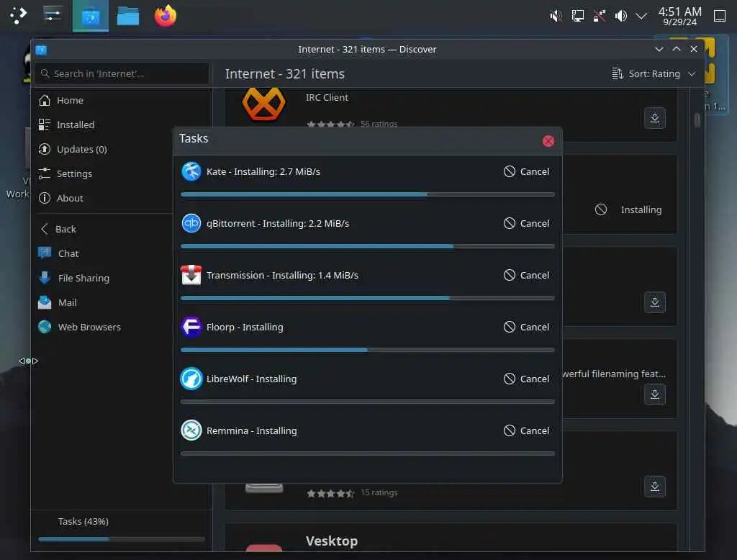
Task: Click the show desktop panel icon
Action: pos(720,16)
